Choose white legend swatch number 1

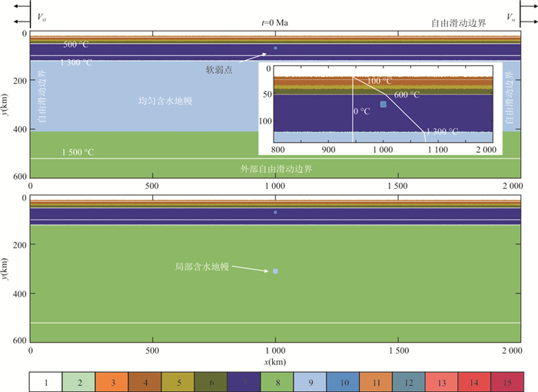pos(46,380)
